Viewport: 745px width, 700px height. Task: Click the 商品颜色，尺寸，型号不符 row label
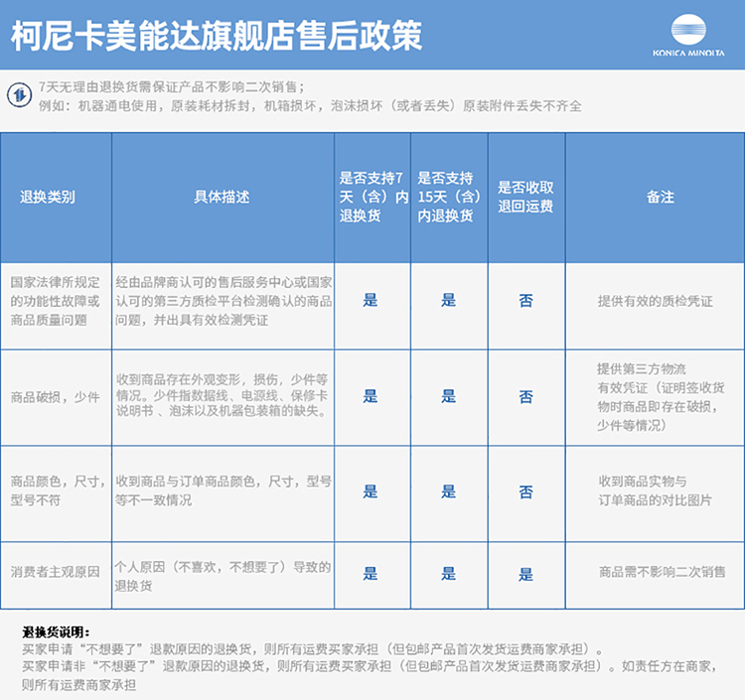57,490
